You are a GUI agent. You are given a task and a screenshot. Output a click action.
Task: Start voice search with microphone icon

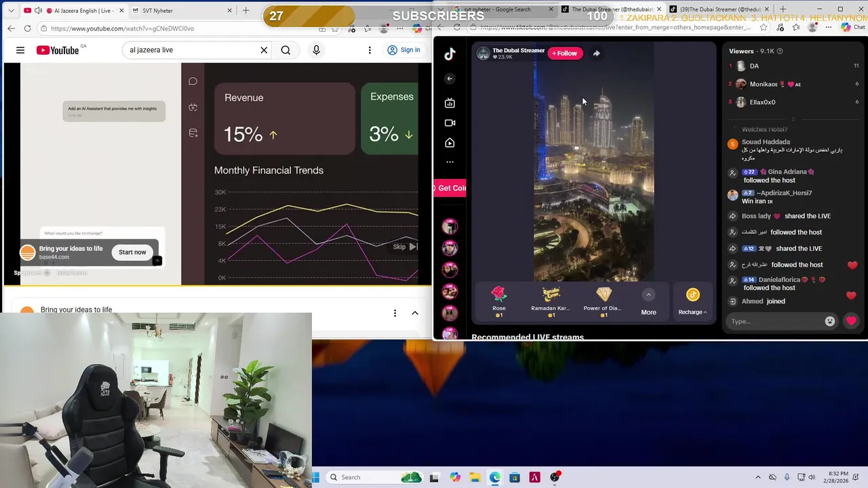pyautogui.click(x=316, y=50)
